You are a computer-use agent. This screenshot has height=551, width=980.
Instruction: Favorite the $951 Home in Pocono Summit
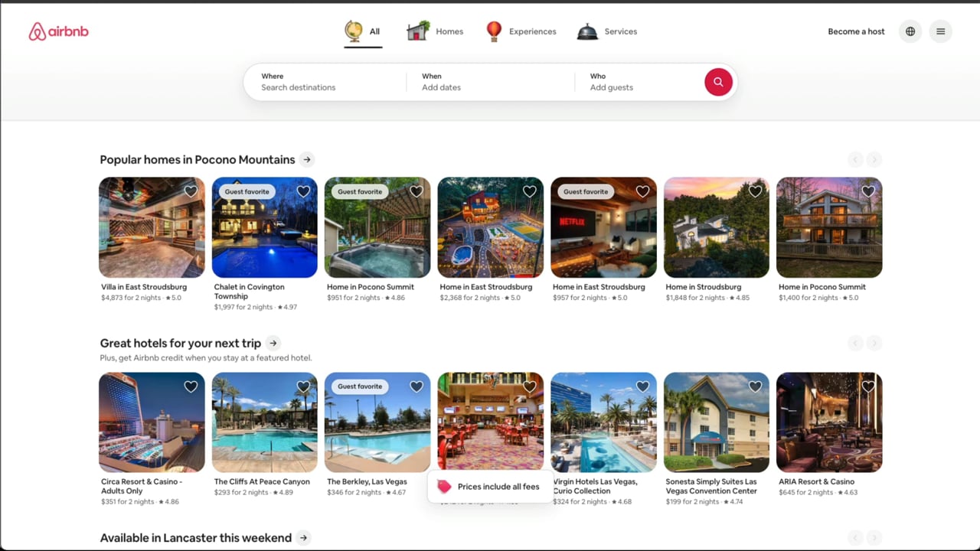[416, 191]
